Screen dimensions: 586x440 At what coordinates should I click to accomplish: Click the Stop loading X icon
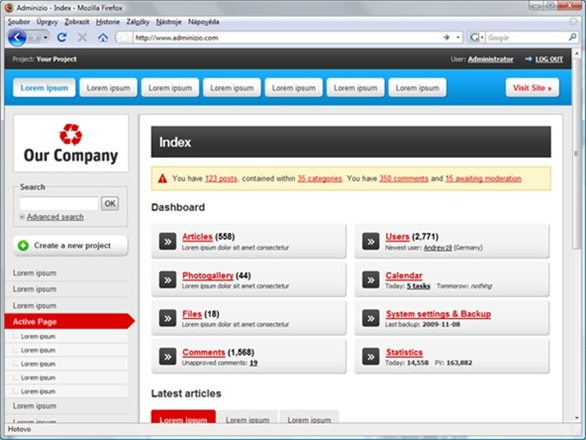82,37
